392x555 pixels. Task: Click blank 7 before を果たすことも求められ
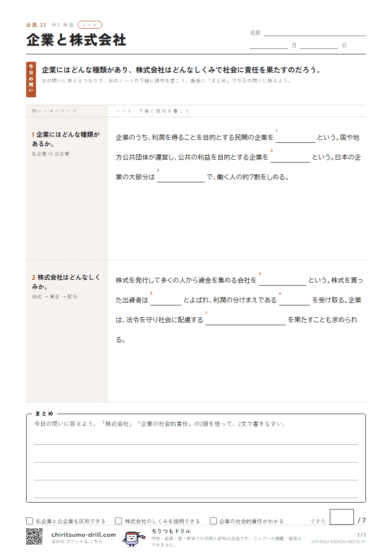pos(246,320)
